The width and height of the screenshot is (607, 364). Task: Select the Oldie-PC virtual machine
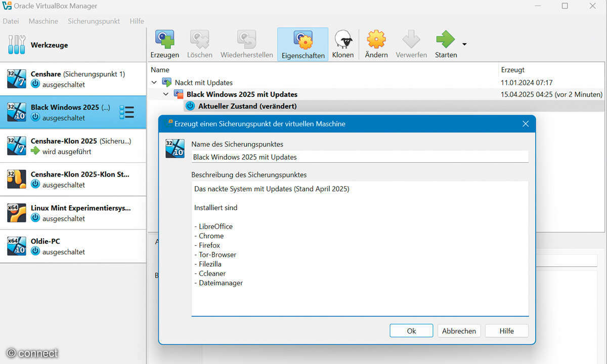pos(73,246)
